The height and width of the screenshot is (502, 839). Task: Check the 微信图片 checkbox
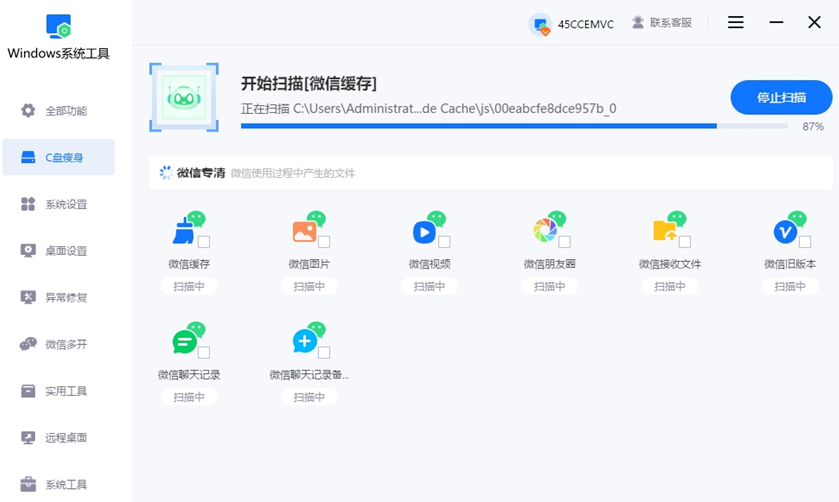[x=324, y=242]
